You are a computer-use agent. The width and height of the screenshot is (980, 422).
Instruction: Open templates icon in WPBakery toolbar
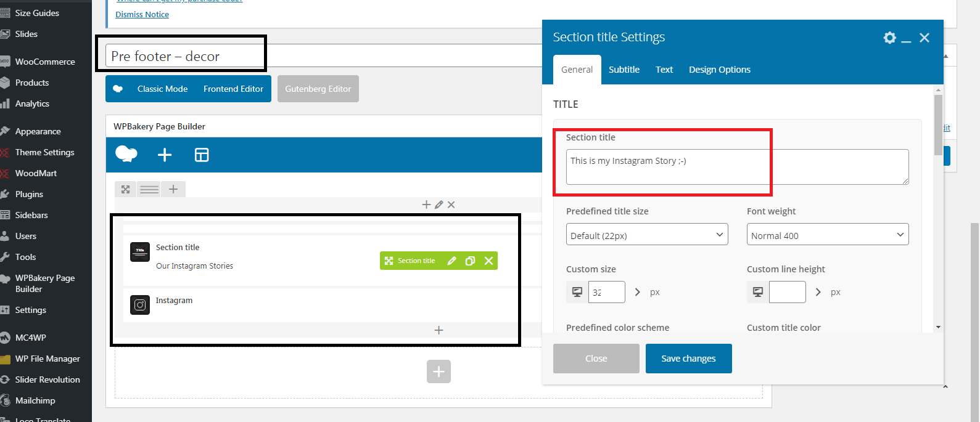(x=202, y=155)
